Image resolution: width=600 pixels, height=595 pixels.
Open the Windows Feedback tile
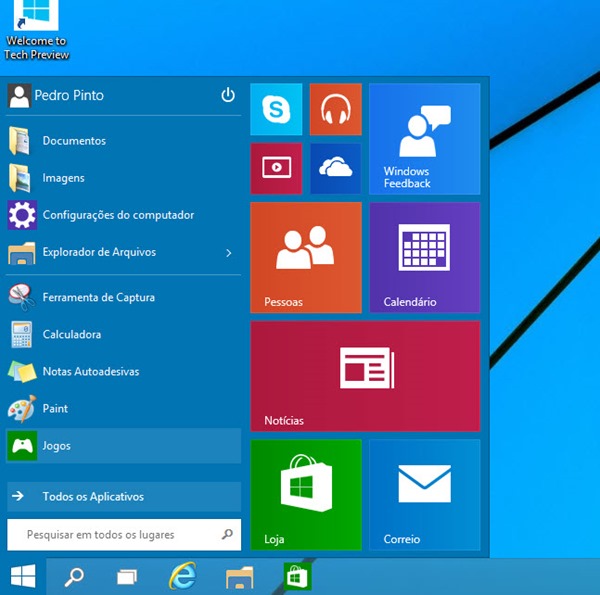tap(424, 139)
